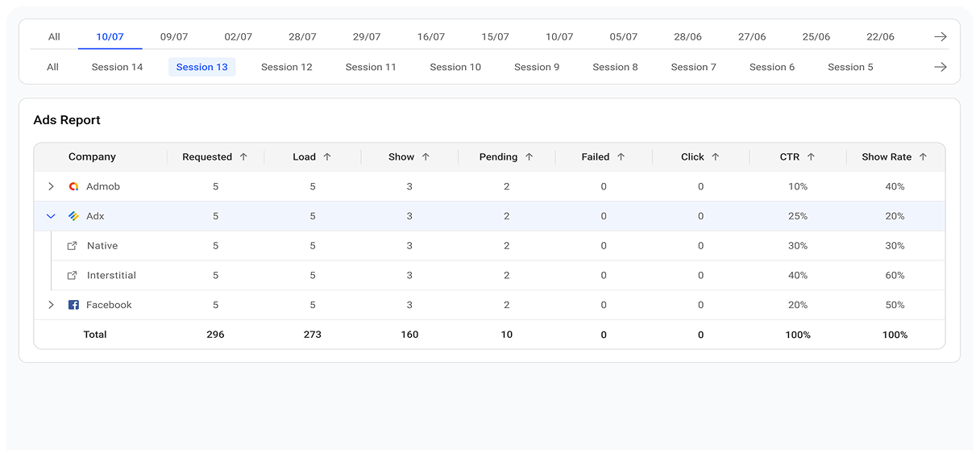This screenshot has width=980, height=450.
Task: Expand the Facebook row
Action: click(51, 305)
